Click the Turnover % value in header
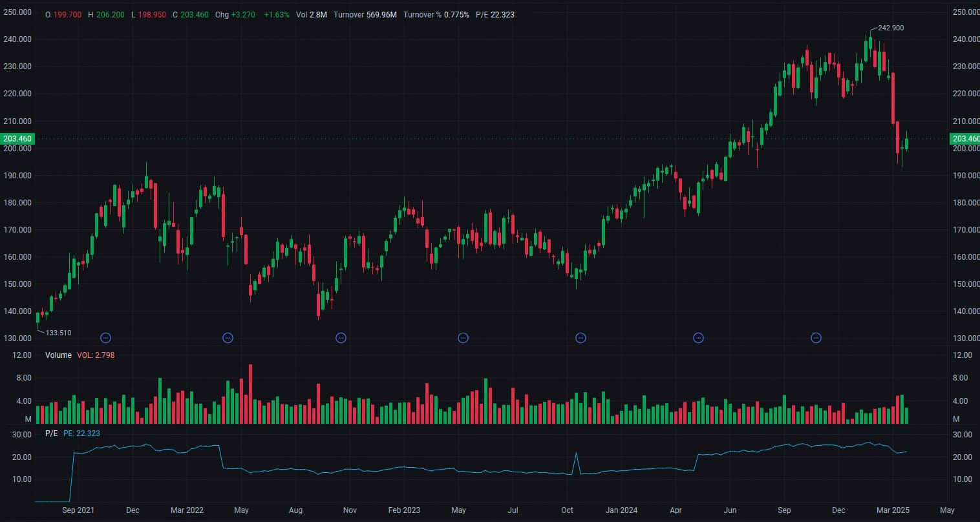The height and width of the screenshot is (522, 980). [456, 14]
